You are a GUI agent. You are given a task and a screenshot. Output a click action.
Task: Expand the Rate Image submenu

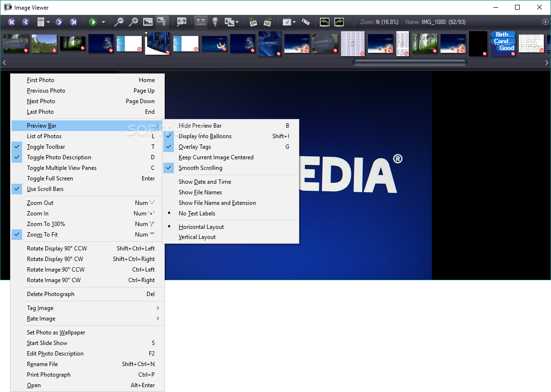87,318
